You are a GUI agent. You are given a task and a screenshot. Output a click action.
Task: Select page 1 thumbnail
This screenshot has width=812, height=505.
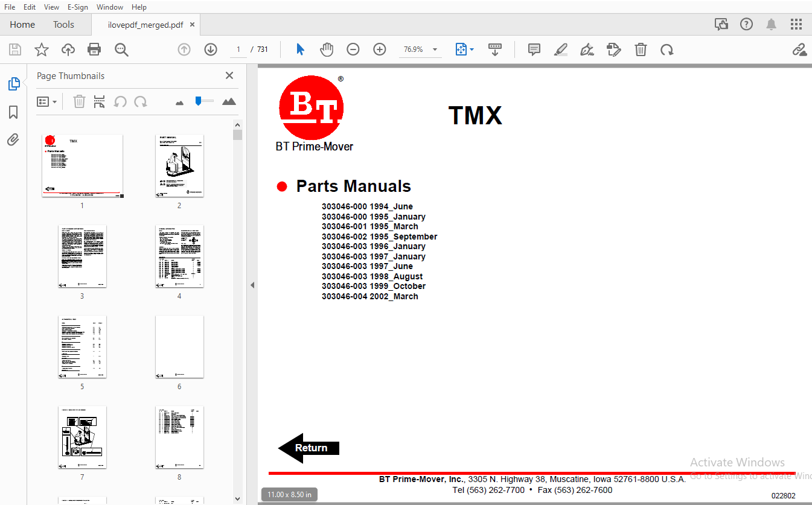[83, 166]
